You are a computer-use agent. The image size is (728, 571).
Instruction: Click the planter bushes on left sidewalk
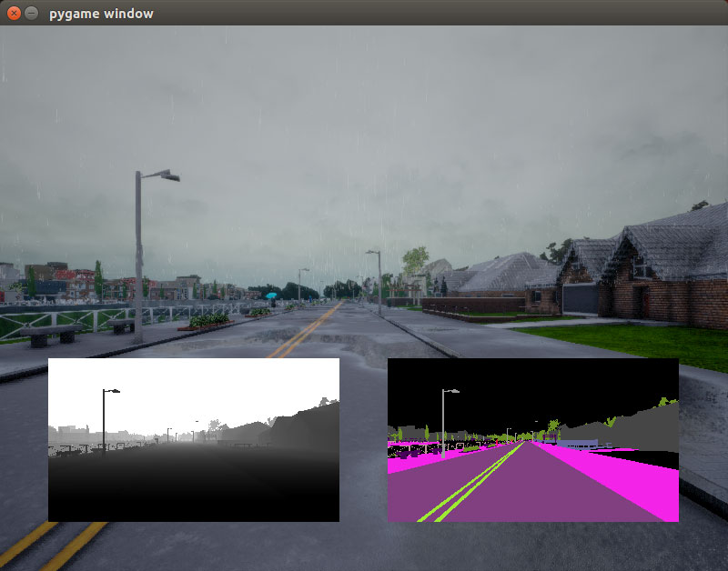[x=208, y=320]
